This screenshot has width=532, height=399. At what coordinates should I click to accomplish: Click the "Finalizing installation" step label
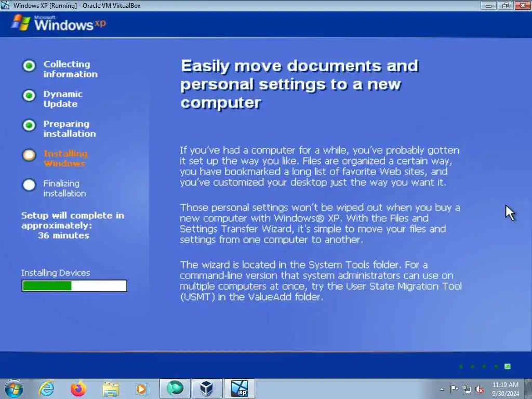(x=64, y=188)
